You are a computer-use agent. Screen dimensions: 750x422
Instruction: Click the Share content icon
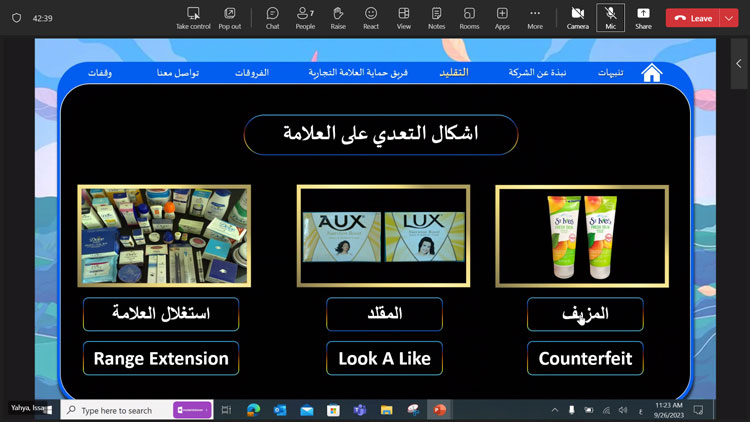[x=643, y=17]
